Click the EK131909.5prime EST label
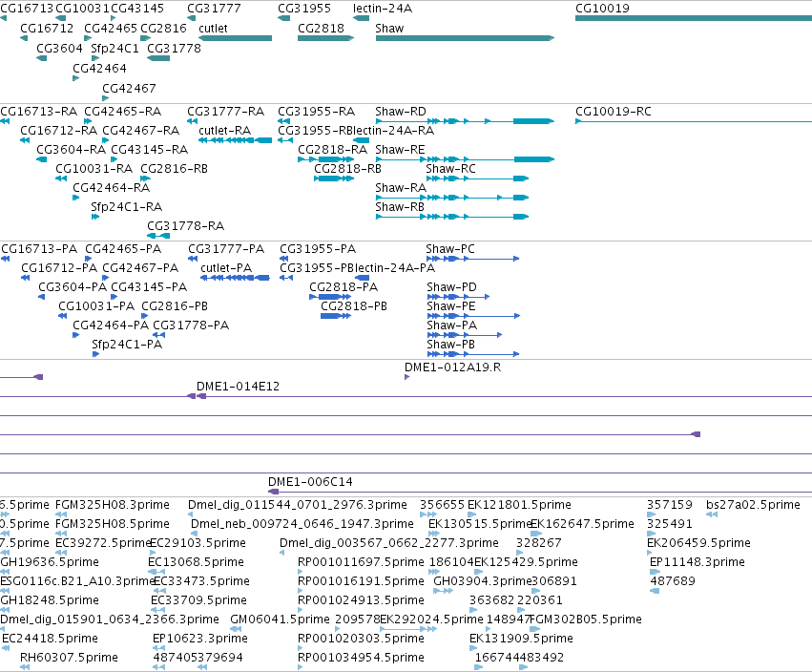 (x=522, y=639)
